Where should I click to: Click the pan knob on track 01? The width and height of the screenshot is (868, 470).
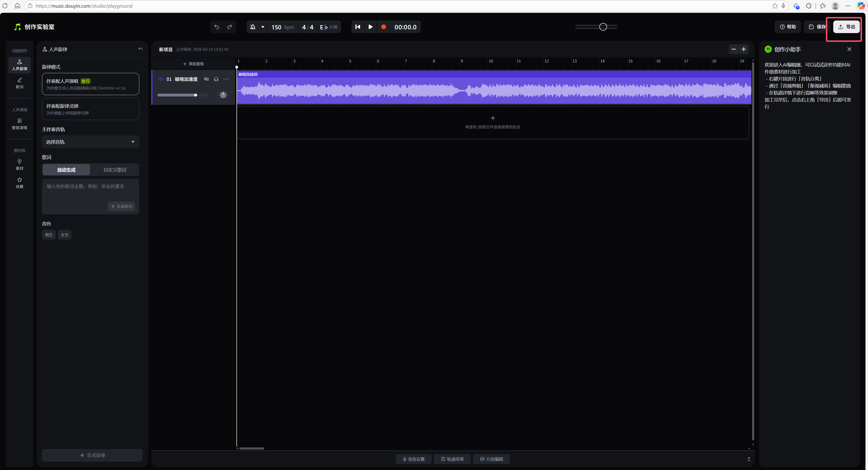pos(223,95)
